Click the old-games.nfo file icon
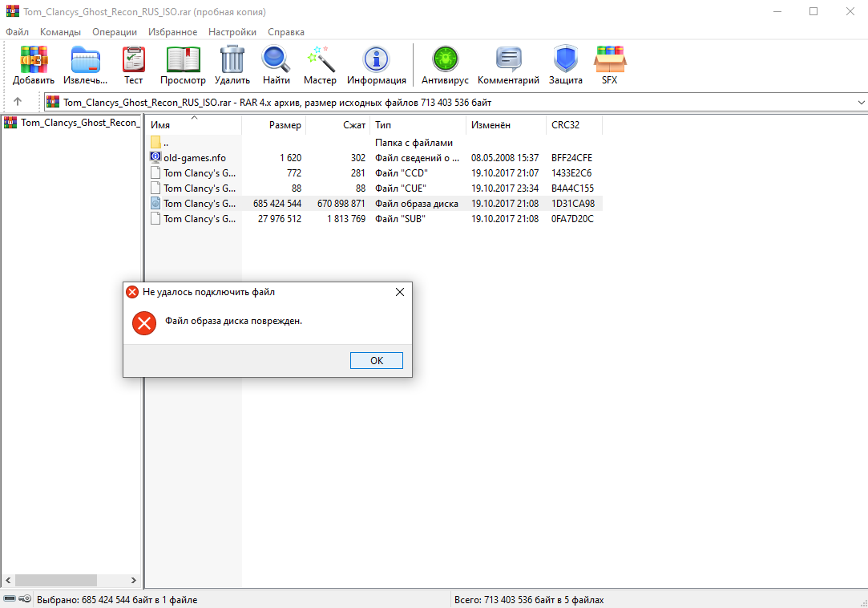This screenshot has width=868, height=608. click(155, 157)
